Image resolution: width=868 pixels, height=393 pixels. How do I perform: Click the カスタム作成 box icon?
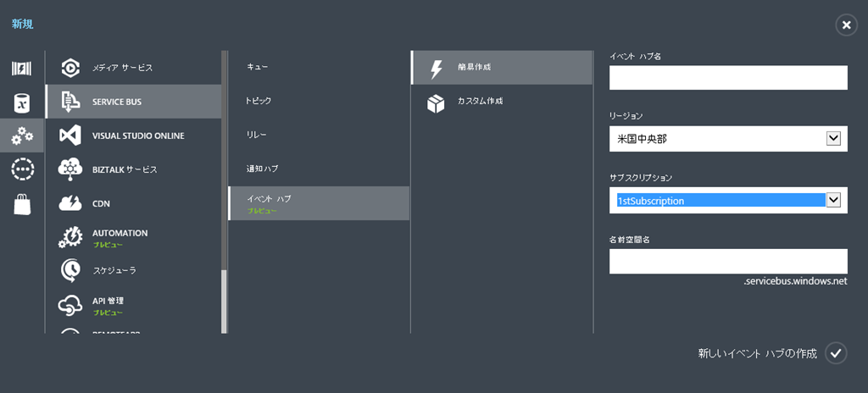click(x=437, y=103)
